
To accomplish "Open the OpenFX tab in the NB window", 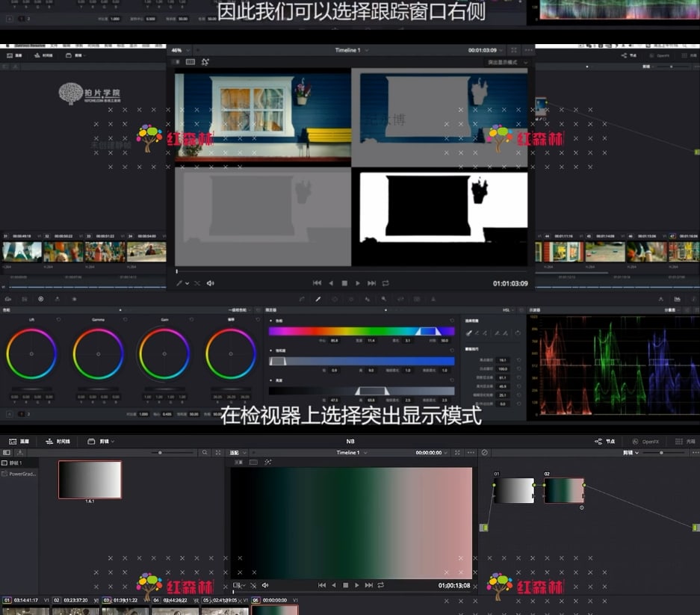I will click(645, 442).
